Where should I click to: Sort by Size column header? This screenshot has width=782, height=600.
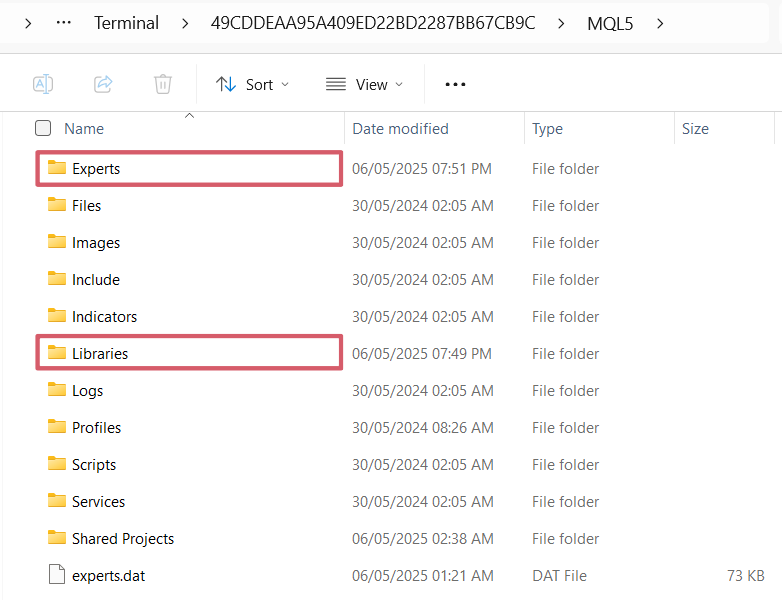click(695, 129)
